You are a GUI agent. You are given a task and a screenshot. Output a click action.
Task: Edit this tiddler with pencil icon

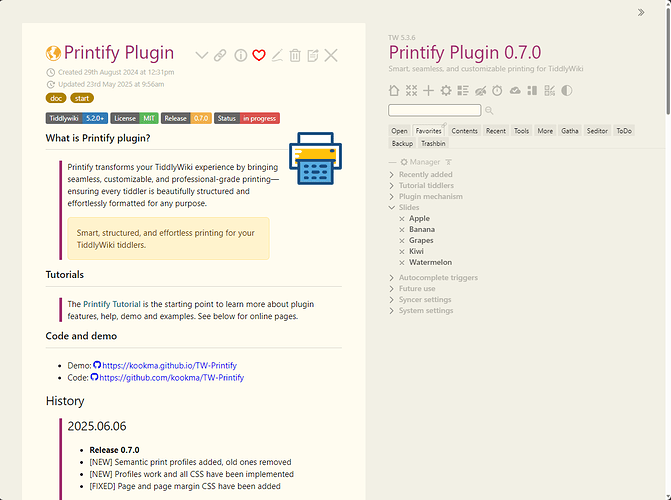[x=277, y=55]
